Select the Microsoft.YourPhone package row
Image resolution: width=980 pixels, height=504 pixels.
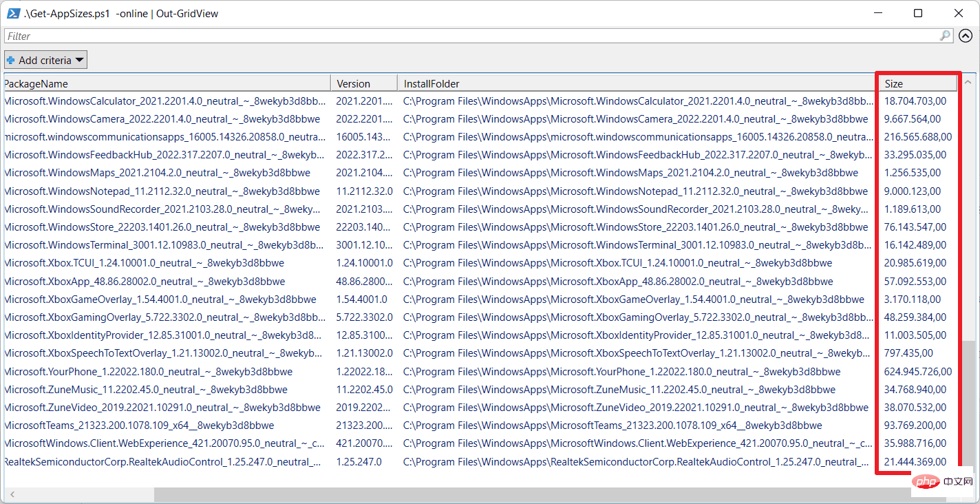pos(482,371)
